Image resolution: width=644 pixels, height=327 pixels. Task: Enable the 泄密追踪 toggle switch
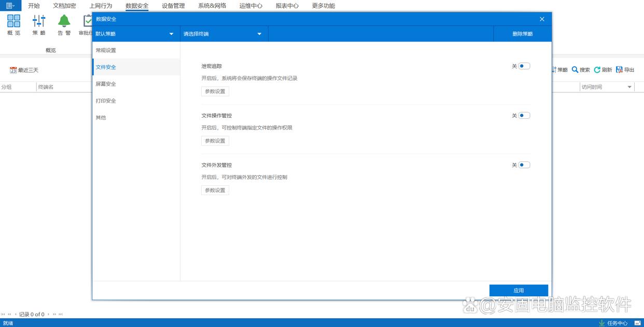[x=524, y=66]
